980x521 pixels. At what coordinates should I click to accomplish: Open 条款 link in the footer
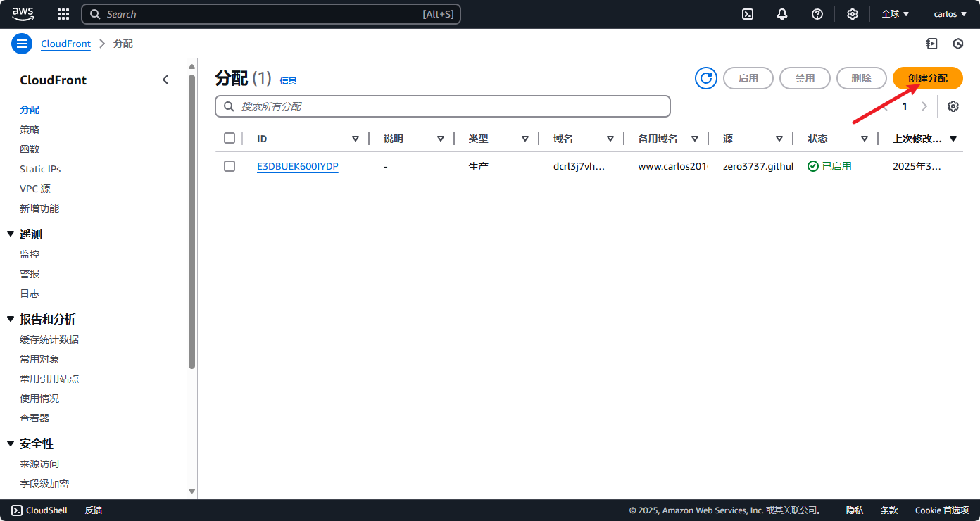click(x=889, y=510)
